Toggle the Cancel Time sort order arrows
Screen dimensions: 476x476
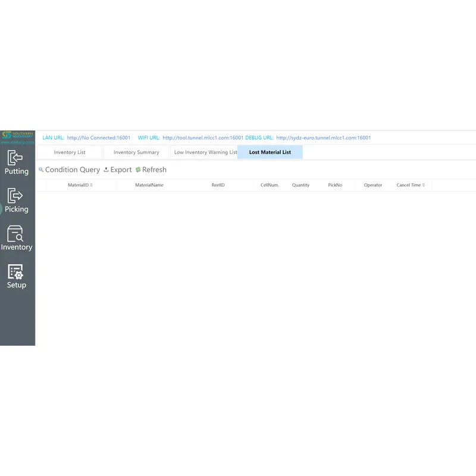pyautogui.click(x=424, y=185)
